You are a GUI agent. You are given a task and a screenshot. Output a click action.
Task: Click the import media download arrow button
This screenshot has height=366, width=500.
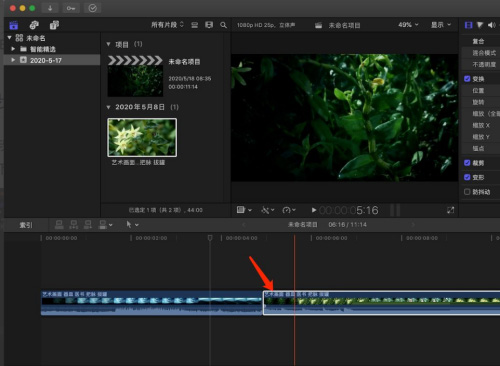[x=50, y=8]
